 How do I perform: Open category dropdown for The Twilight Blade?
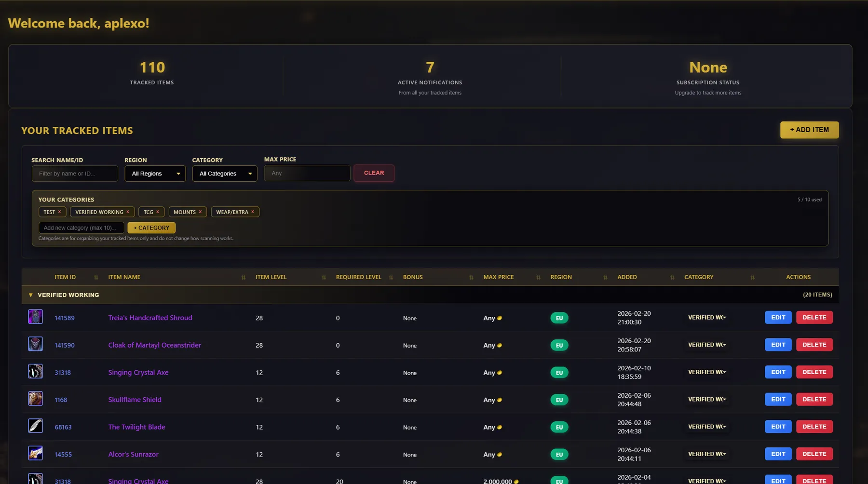pos(707,427)
